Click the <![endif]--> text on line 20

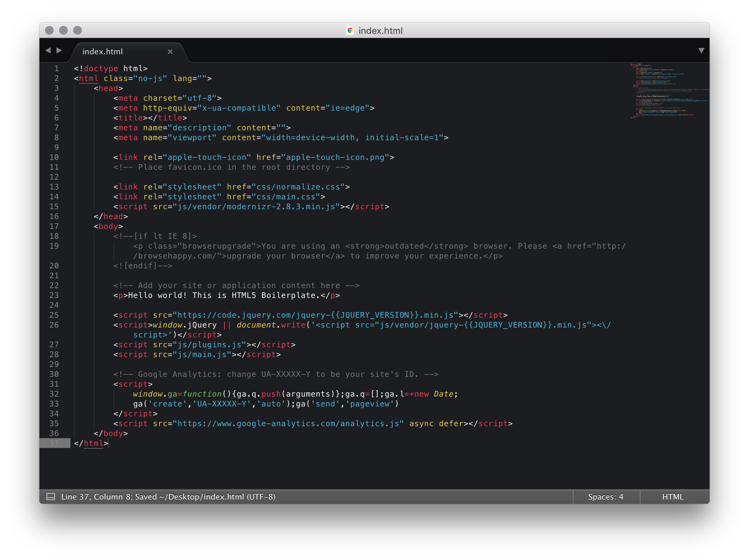[143, 266]
